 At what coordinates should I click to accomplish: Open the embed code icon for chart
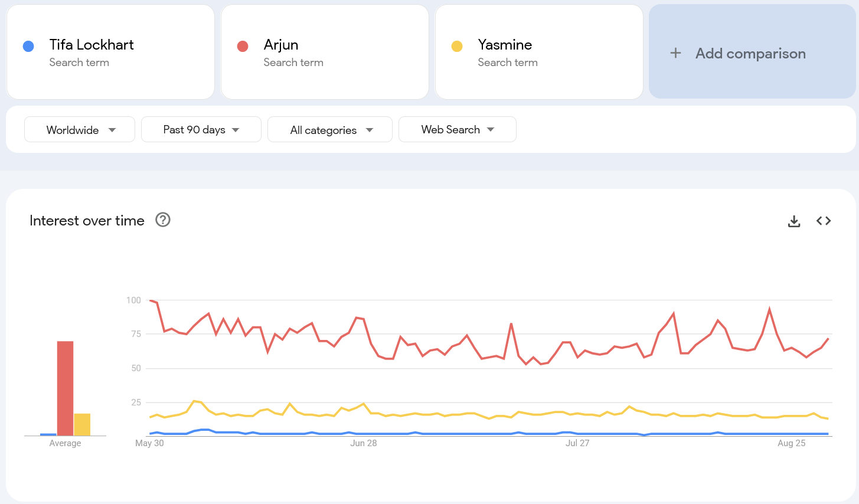(x=824, y=221)
